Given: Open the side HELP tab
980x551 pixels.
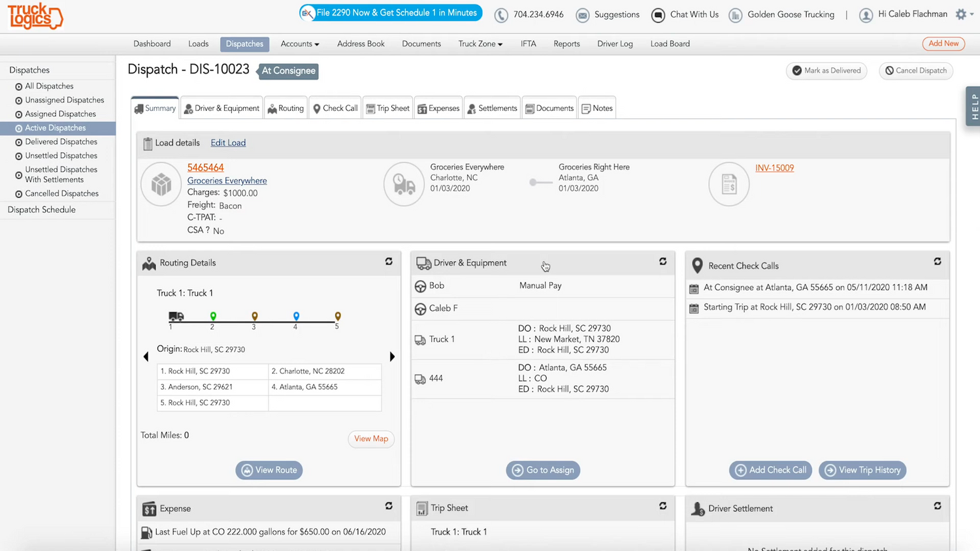Looking at the screenshot, I should click(973, 106).
